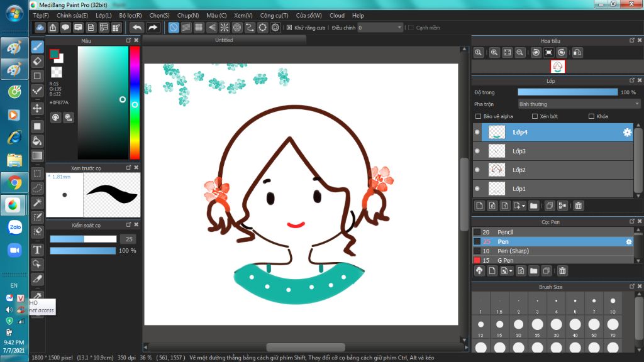Open Google Chrome from the taskbar

(x=14, y=183)
